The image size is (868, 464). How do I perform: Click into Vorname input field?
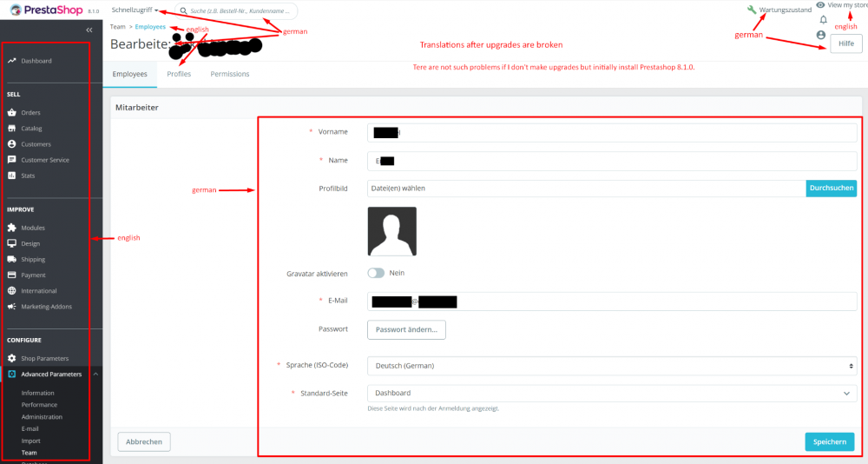(x=612, y=132)
